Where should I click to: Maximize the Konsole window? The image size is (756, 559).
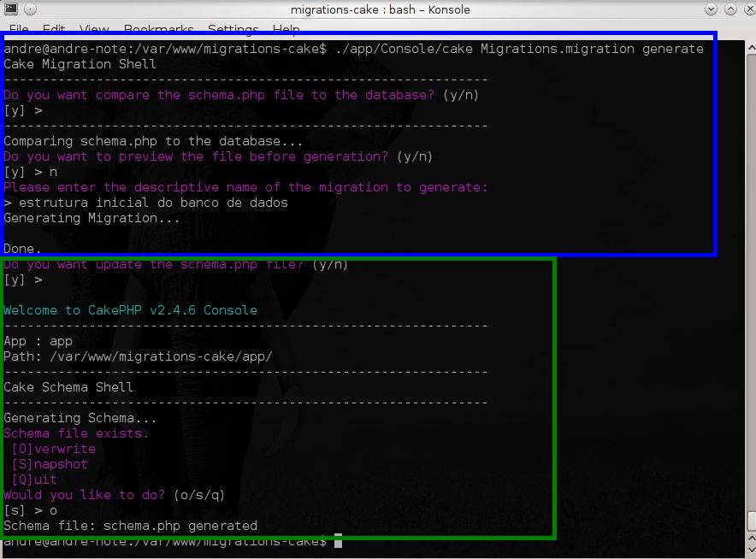[x=731, y=9]
